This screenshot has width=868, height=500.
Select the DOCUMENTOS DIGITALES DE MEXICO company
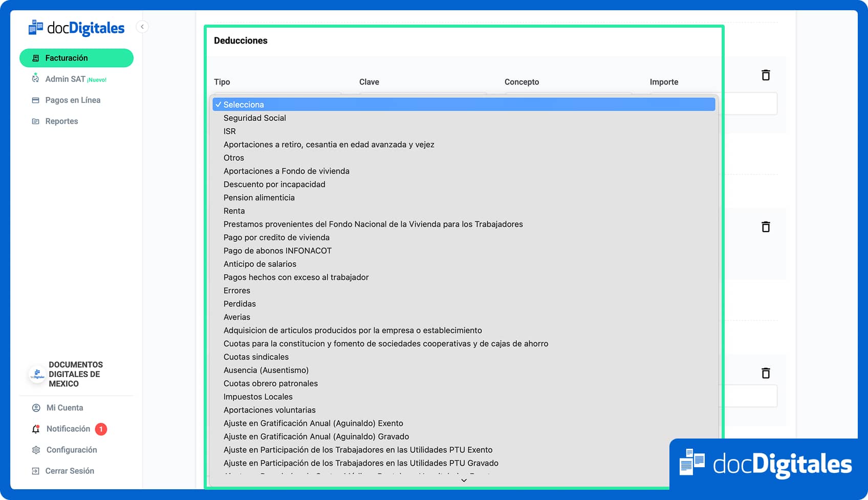click(76, 374)
